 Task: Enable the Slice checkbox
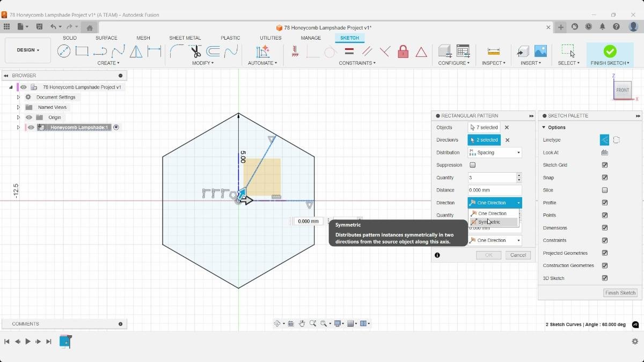[605, 190]
